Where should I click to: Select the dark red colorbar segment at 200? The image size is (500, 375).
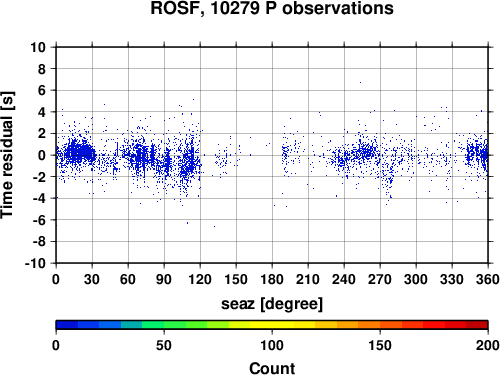pyautogui.click(x=477, y=325)
